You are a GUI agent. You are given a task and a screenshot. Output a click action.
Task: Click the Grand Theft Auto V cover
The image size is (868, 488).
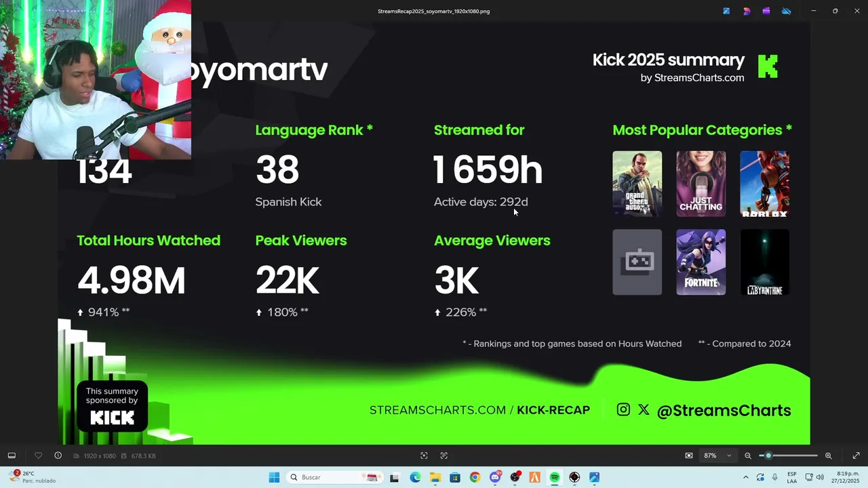pos(637,184)
